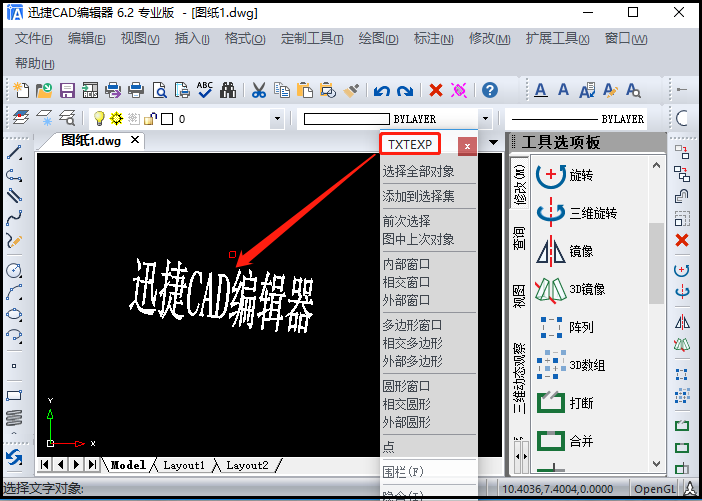Open color BYLAYER dropdown arrow
Screen dimensions: 702x501
[x=485, y=119]
